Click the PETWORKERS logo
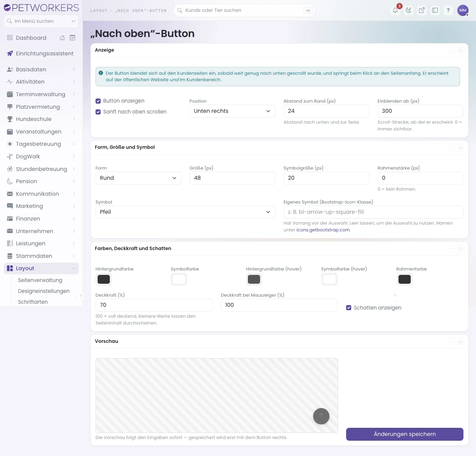476x456 pixels. (x=41, y=7)
